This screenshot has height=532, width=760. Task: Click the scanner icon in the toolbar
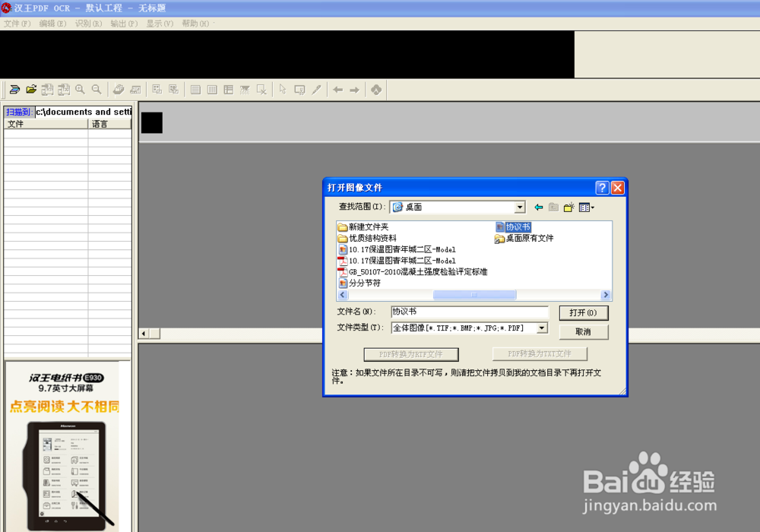[x=14, y=90]
